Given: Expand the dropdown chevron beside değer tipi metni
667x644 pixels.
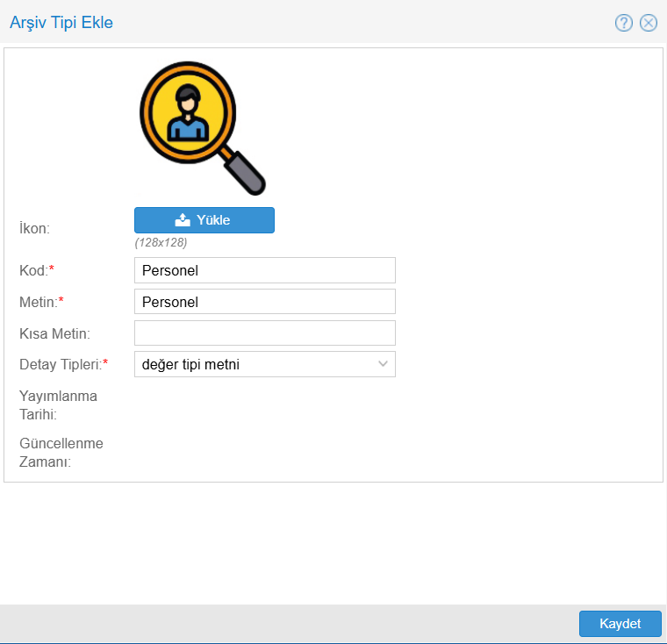Looking at the screenshot, I should (383, 364).
